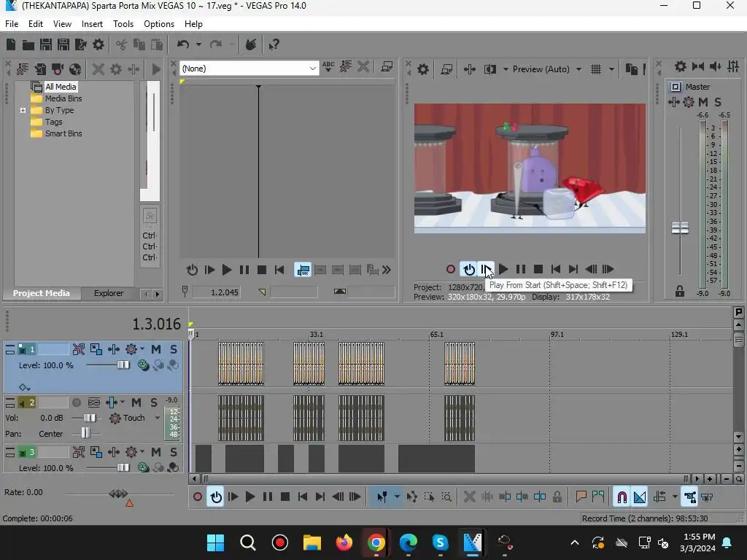
Task: Mute video track 1
Action: point(156,349)
